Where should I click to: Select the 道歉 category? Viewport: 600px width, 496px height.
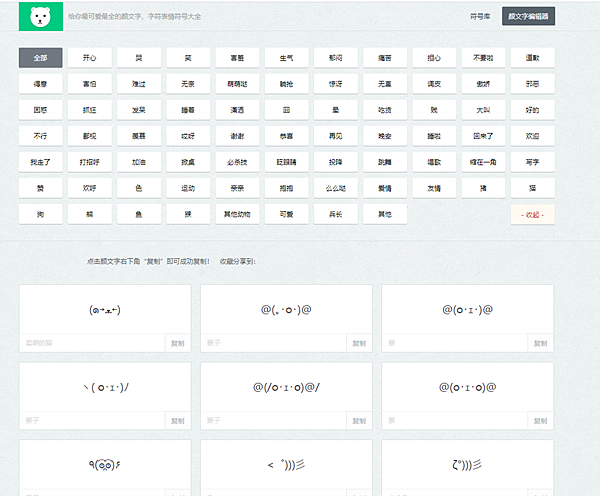pyautogui.click(x=532, y=58)
